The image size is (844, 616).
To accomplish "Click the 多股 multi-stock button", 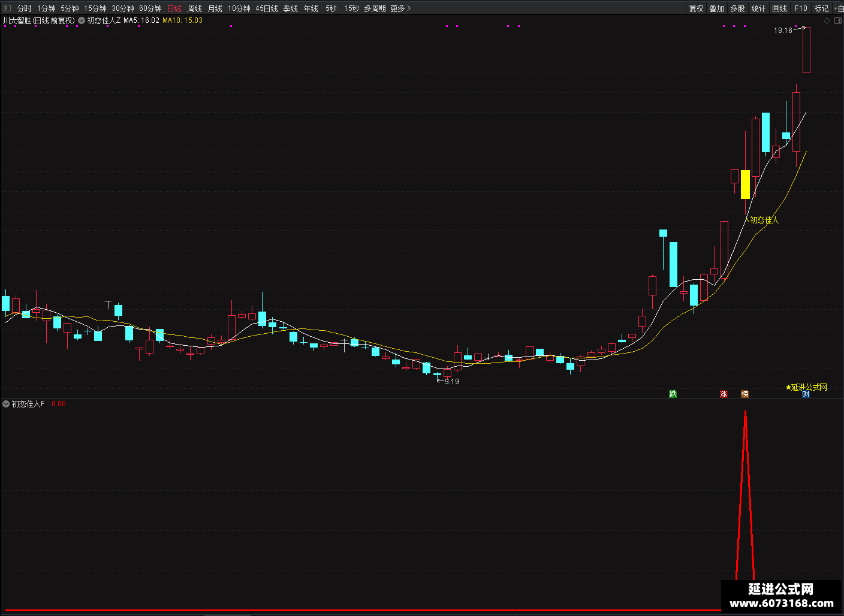I will click(737, 8).
